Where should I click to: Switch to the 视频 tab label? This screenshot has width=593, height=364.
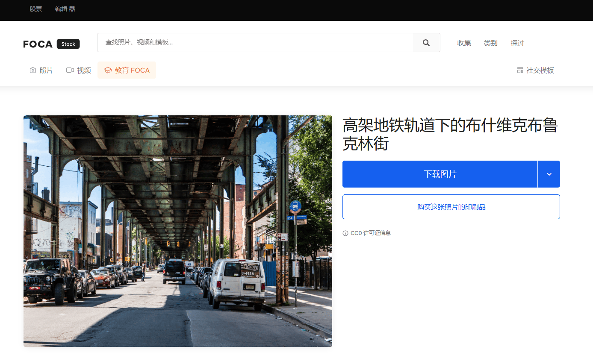84,70
